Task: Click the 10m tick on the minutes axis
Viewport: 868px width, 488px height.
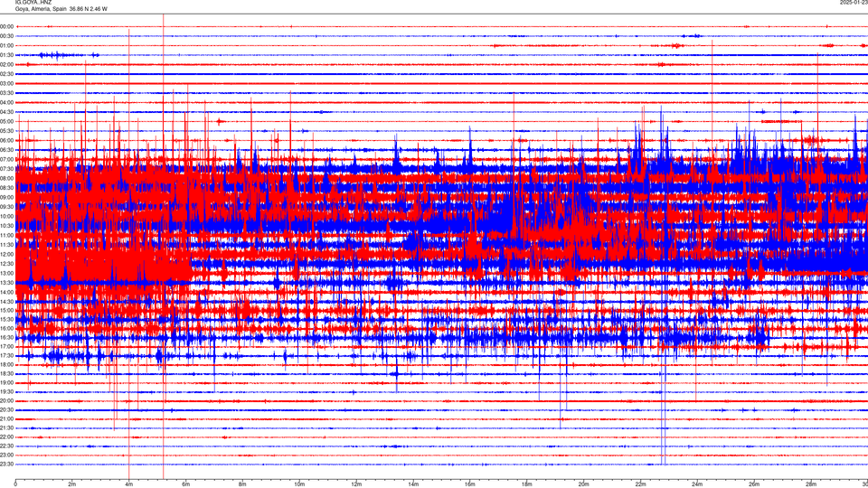Action: click(x=299, y=484)
